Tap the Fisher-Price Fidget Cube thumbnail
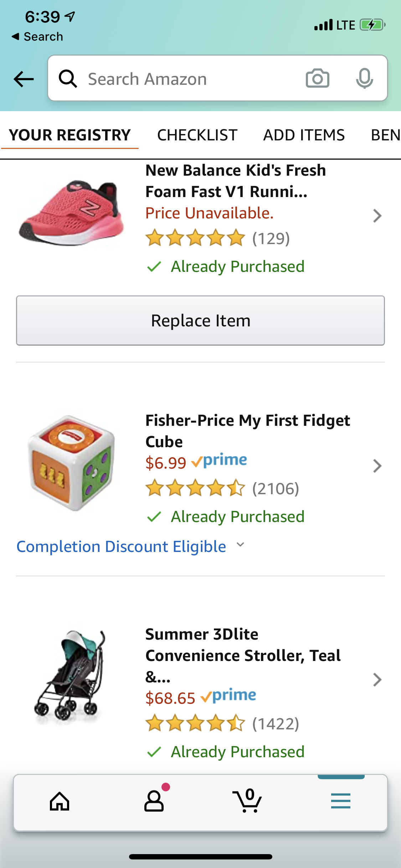 coord(72,463)
